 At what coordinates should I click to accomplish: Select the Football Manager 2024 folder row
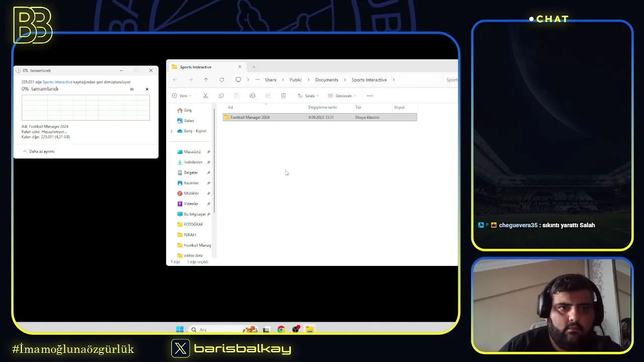pyautogui.click(x=320, y=117)
